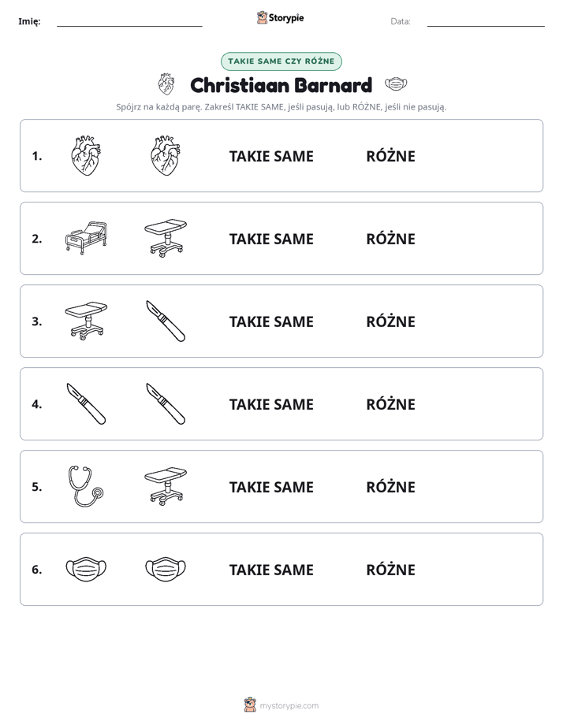Select TAKIE SAME for pair 6

(x=271, y=570)
